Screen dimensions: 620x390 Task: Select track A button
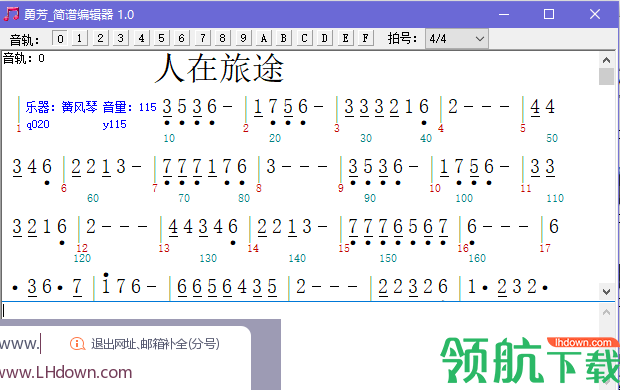click(264, 38)
